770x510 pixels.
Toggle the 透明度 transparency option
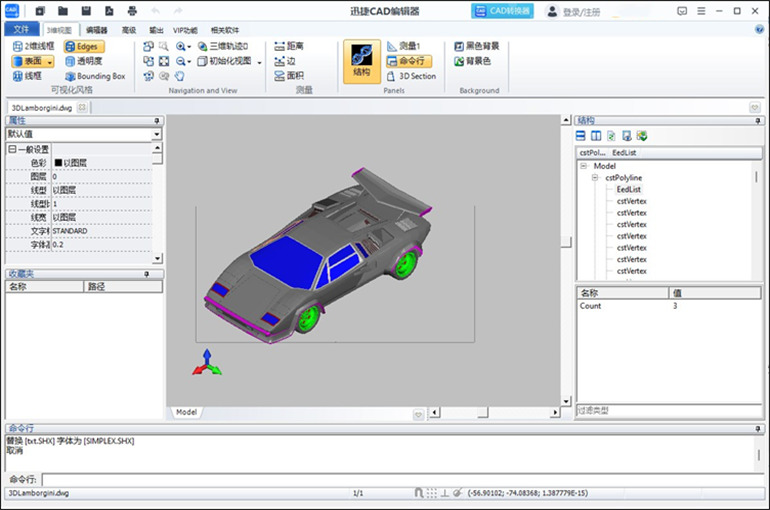(83, 61)
